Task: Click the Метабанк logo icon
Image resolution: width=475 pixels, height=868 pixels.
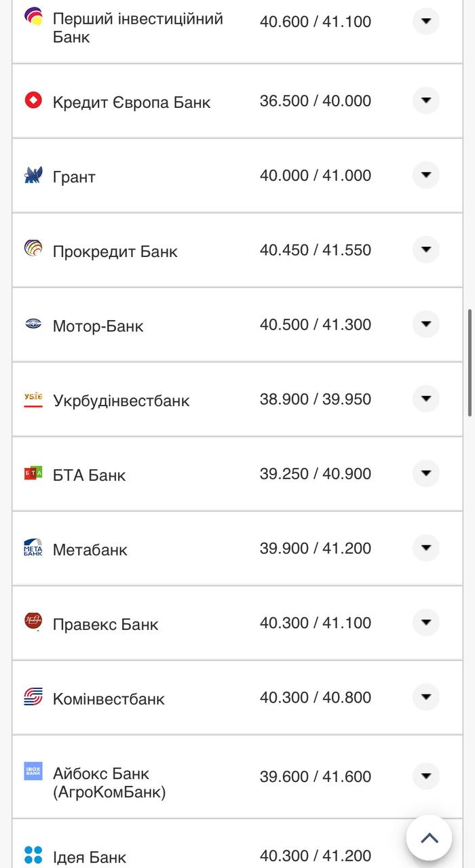Action: pos(33,548)
